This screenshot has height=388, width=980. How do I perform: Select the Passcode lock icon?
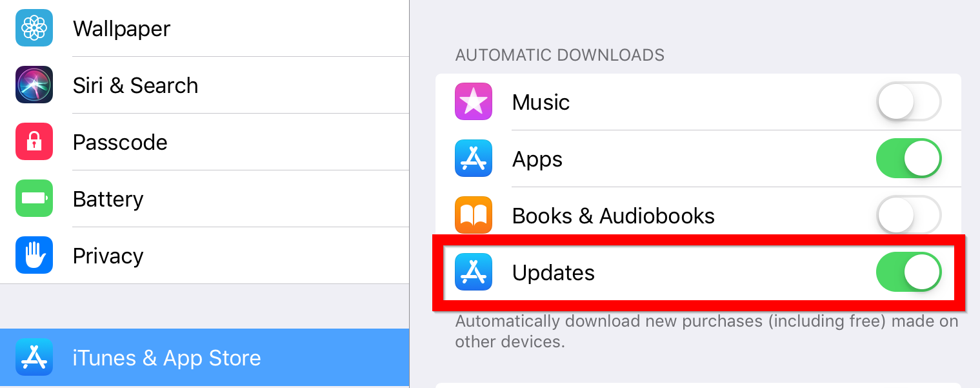click(x=34, y=141)
